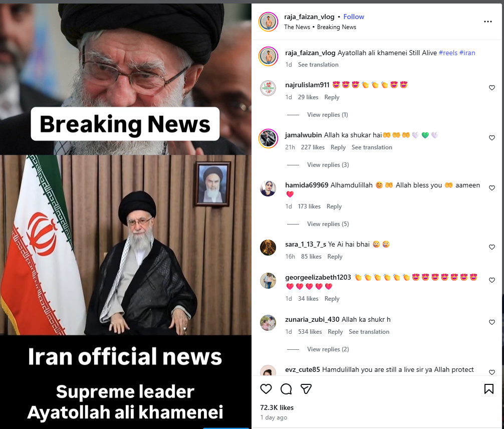Reply to hamida69969's comment

[334, 206]
